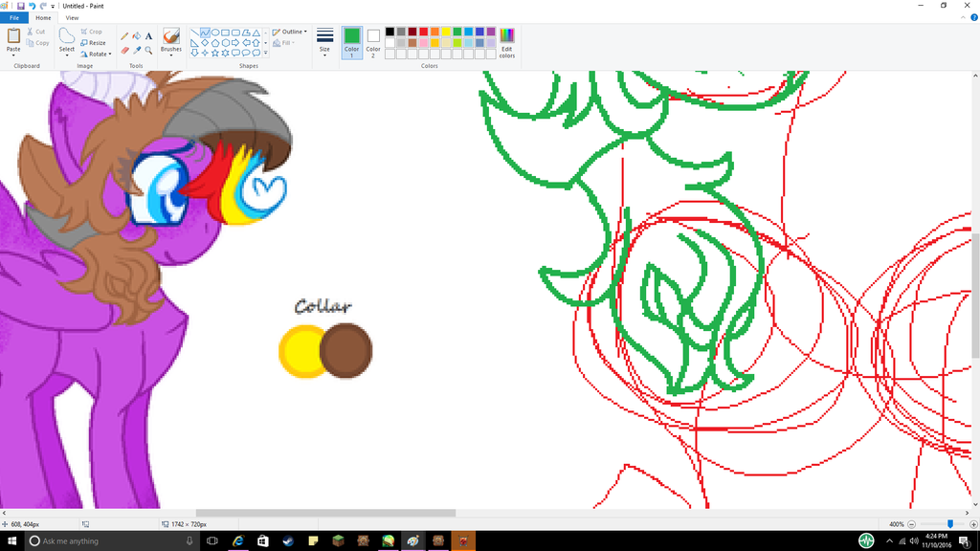The width and height of the screenshot is (980, 551).
Task: Open the Paste dropdown arrow
Action: (13, 55)
